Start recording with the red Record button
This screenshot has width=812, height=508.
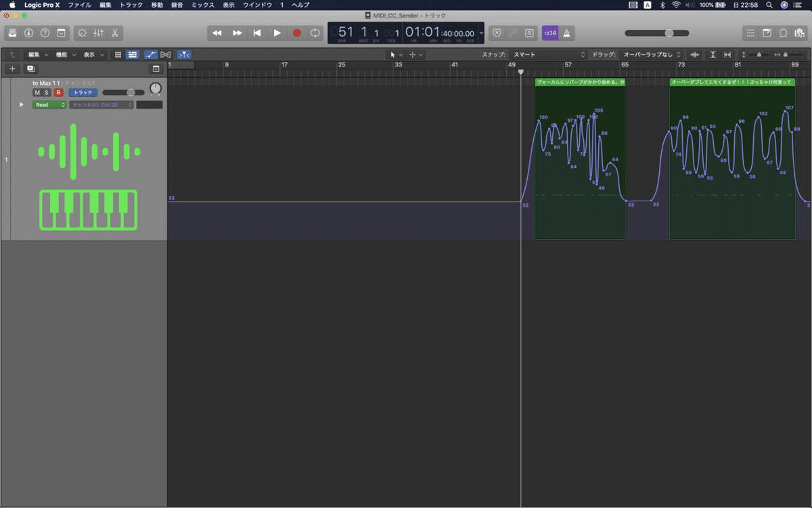pos(296,33)
